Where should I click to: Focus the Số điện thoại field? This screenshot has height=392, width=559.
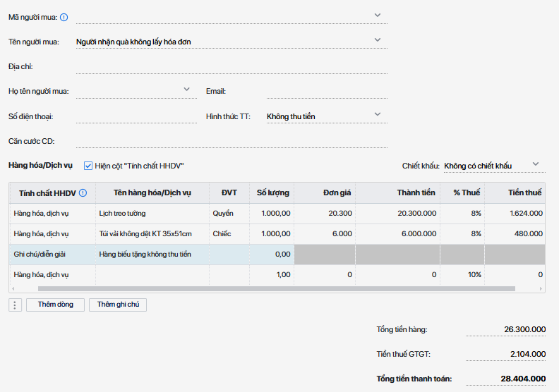pyautogui.click(x=136, y=116)
